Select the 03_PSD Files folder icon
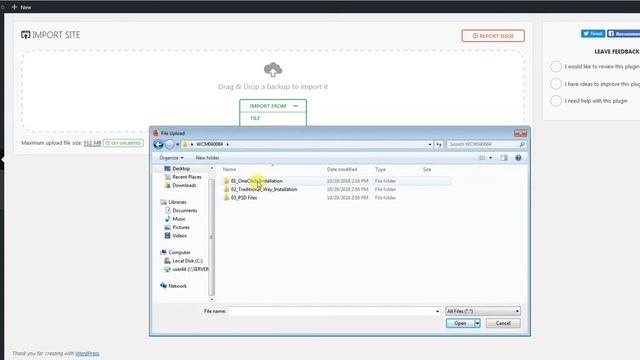 click(x=227, y=198)
